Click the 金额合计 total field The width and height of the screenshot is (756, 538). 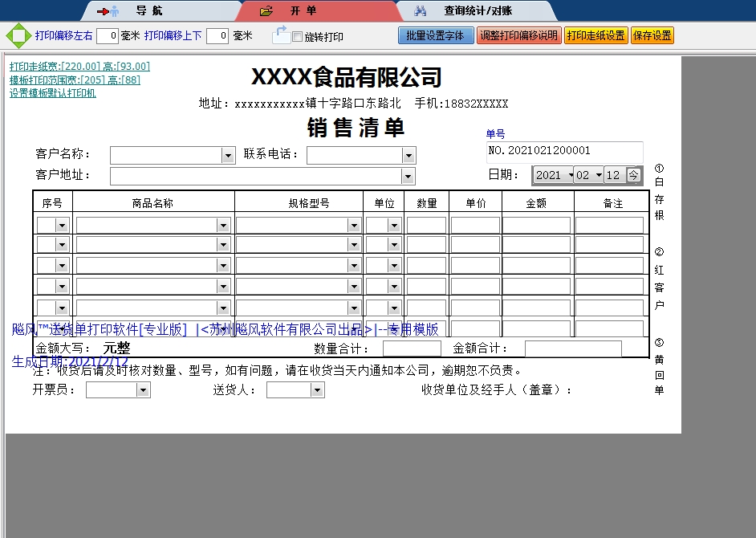click(x=573, y=348)
